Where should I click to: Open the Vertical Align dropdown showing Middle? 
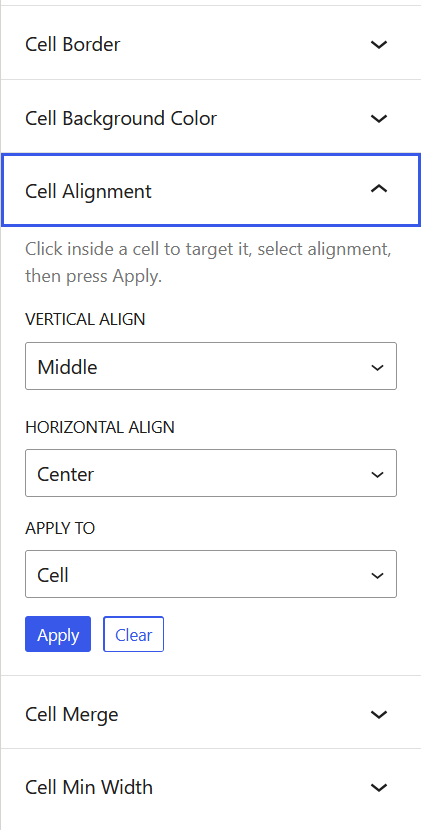click(211, 366)
